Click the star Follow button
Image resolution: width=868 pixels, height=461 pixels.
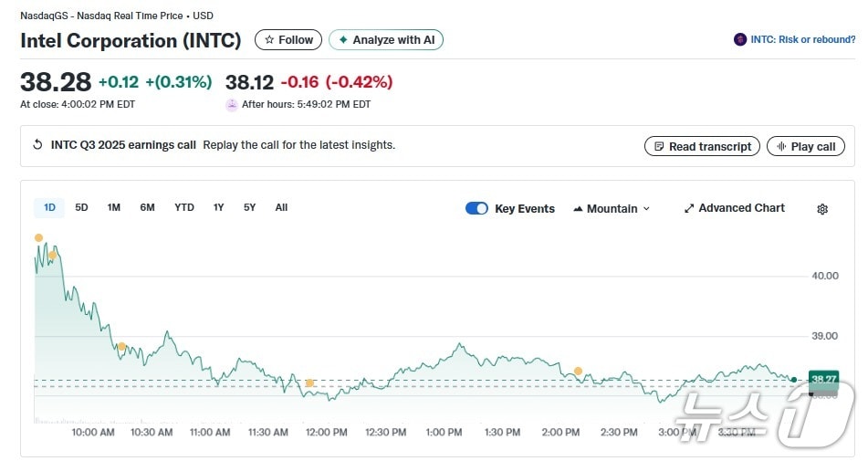288,40
